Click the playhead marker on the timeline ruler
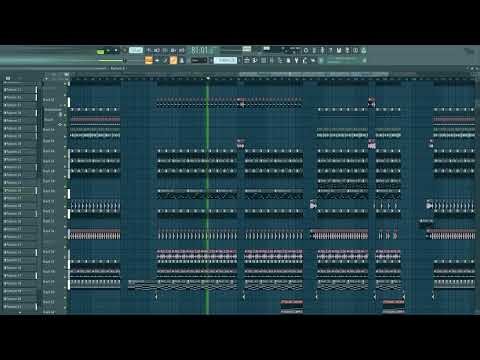The image size is (480, 360). click(208, 78)
